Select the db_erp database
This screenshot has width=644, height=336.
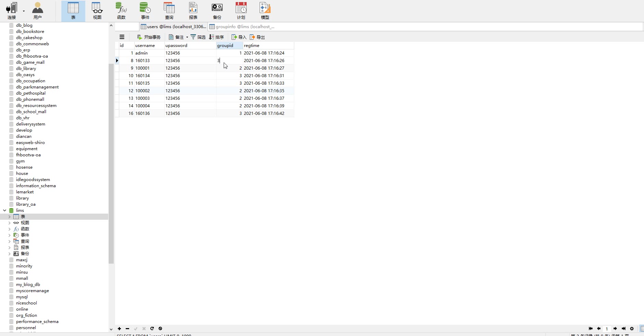pyautogui.click(x=23, y=50)
